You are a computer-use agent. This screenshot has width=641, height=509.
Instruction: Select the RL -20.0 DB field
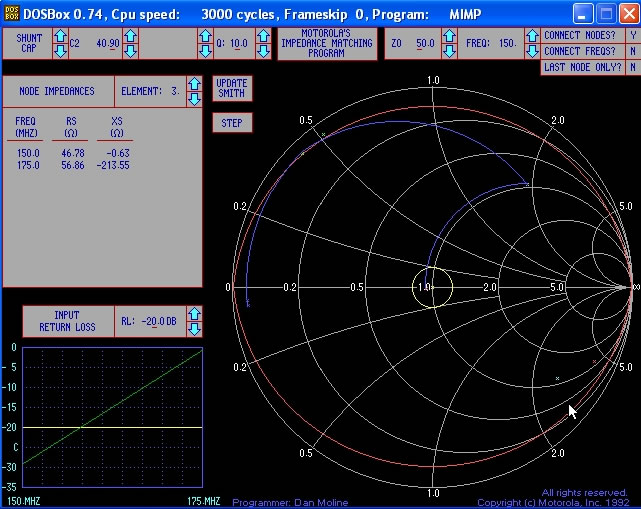tap(150, 321)
